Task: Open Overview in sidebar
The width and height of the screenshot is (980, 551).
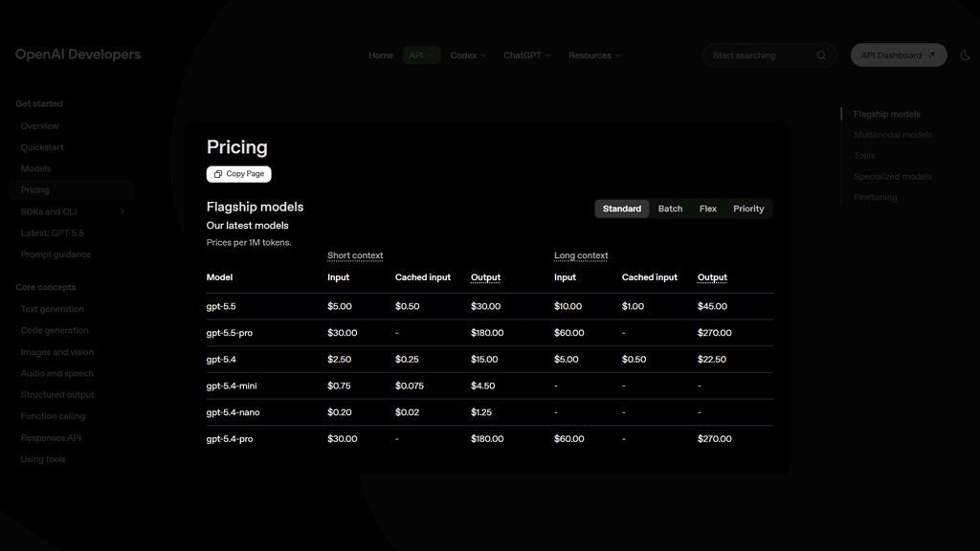Action: tap(39, 126)
